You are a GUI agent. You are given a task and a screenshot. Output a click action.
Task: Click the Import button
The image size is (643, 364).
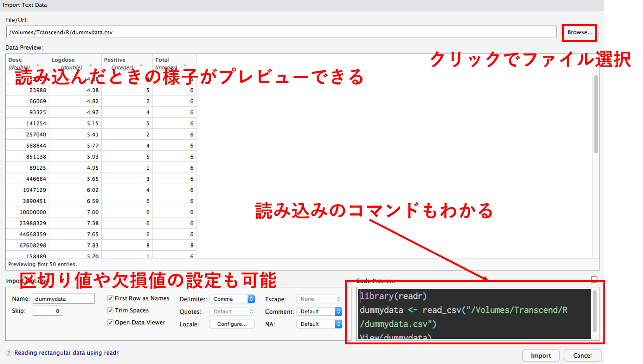coord(541,355)
